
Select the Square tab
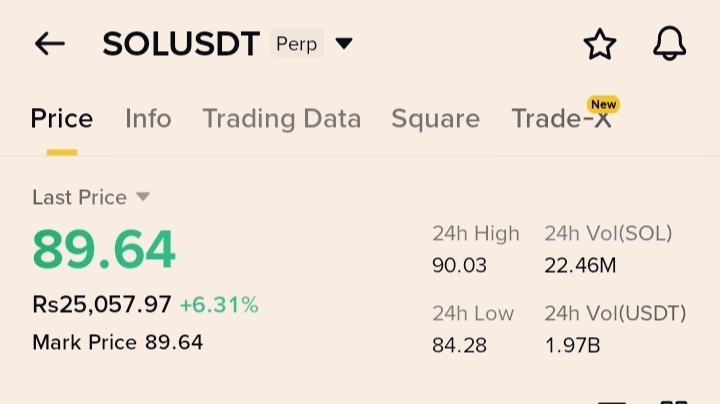pos(435,119)
